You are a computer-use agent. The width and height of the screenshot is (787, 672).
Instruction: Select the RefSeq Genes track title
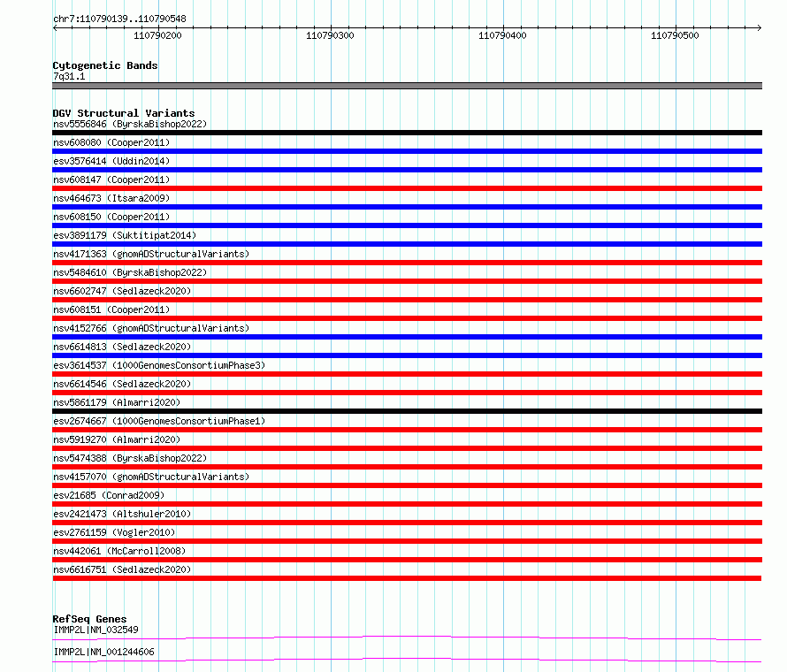point(89,619)
